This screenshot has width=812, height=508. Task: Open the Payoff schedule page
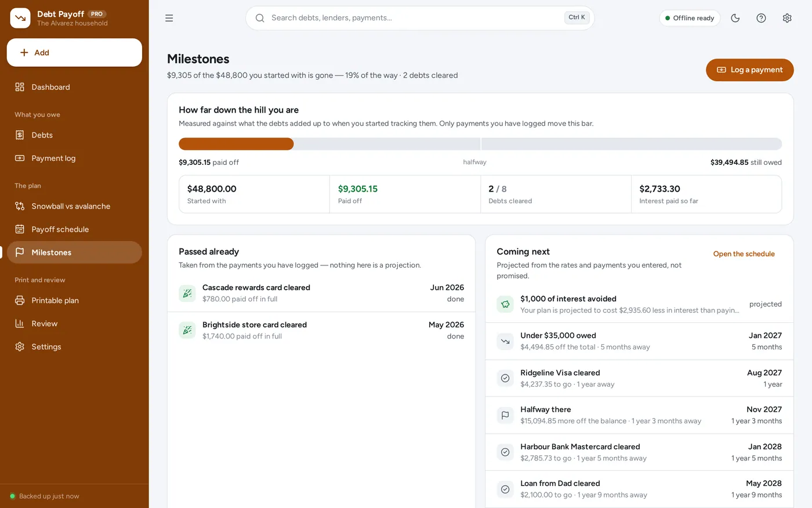(74, 229)
